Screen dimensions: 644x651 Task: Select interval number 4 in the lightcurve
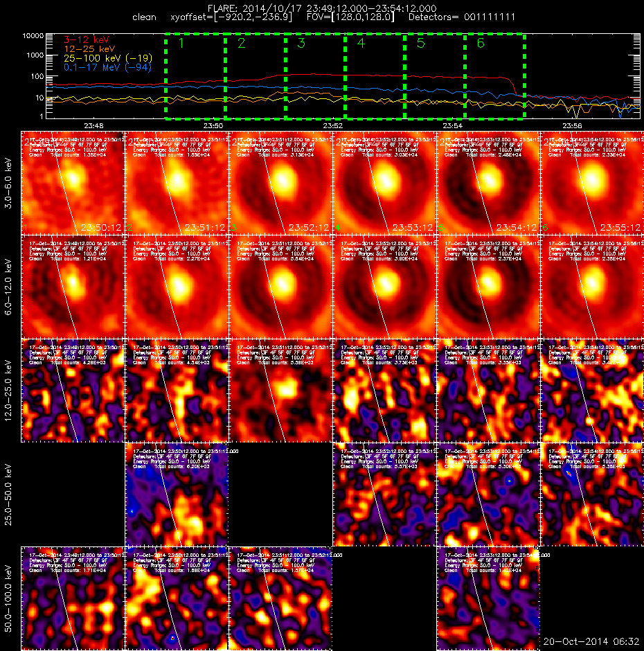tap(361, 43)
